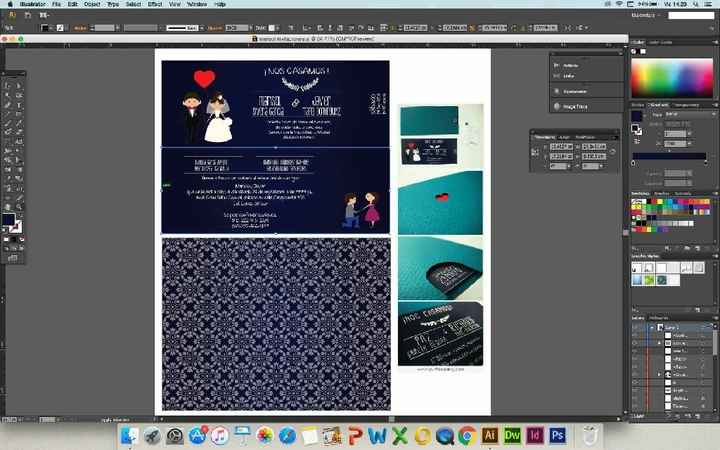
Task: Click the reference point locator in Transform
Action: click(535, 153)
